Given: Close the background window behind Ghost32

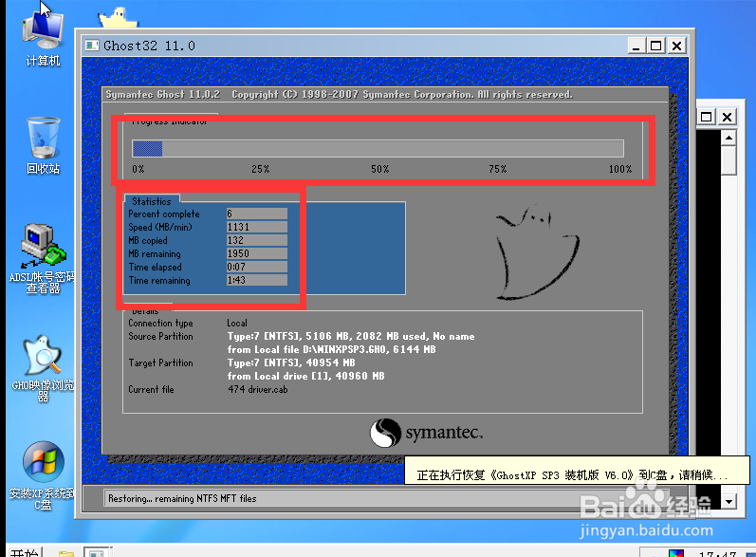Looking at the screenshot, I should coord(728,117).
